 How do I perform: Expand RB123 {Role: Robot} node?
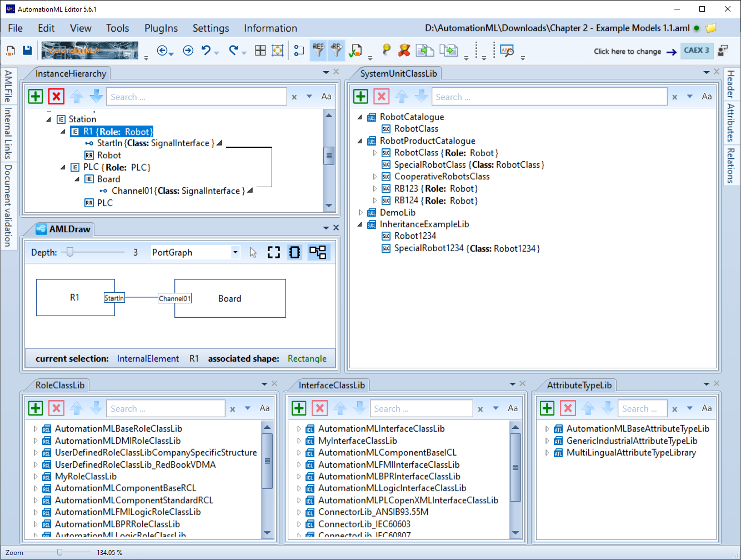point(374,189)
